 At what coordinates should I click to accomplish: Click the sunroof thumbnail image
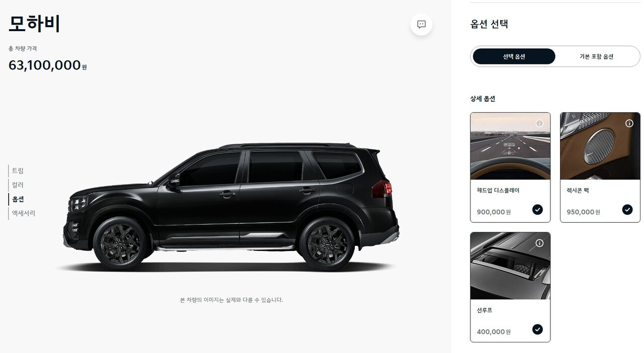coord(510,266)
